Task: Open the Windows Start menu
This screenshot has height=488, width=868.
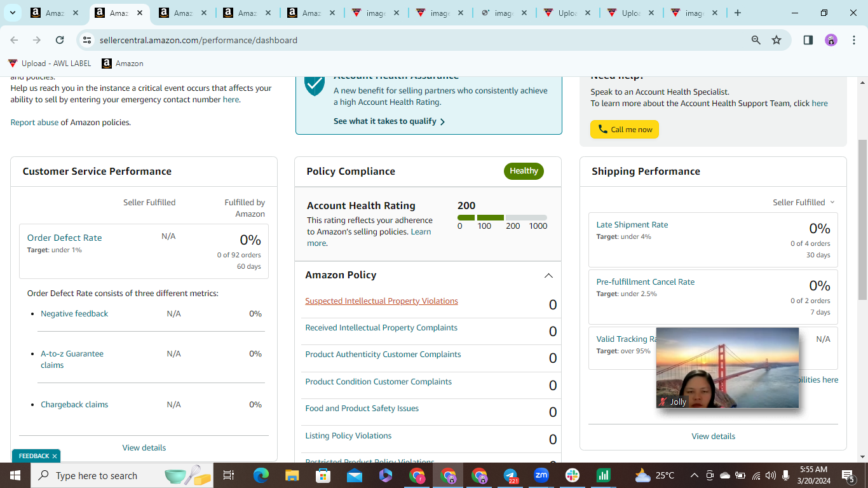Action: pyautogui.click(x=15, y=475)
